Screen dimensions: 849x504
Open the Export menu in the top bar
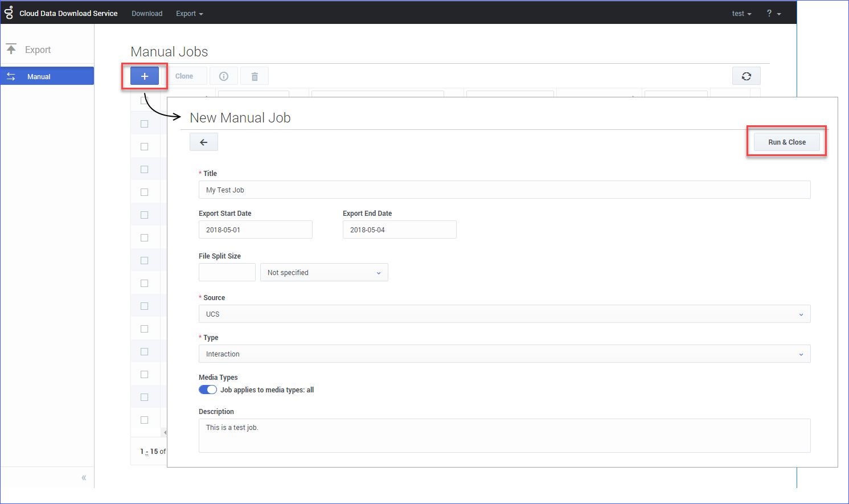pos(188,13)
